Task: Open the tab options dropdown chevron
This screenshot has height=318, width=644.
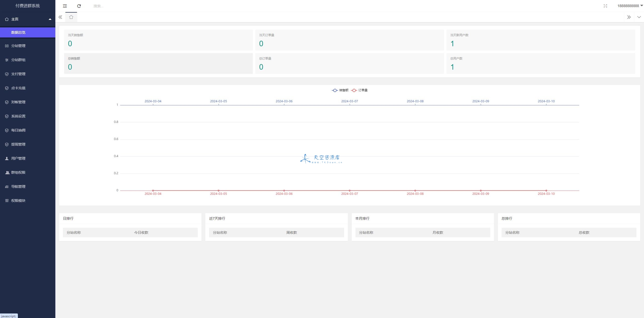Action: [639, 17]
